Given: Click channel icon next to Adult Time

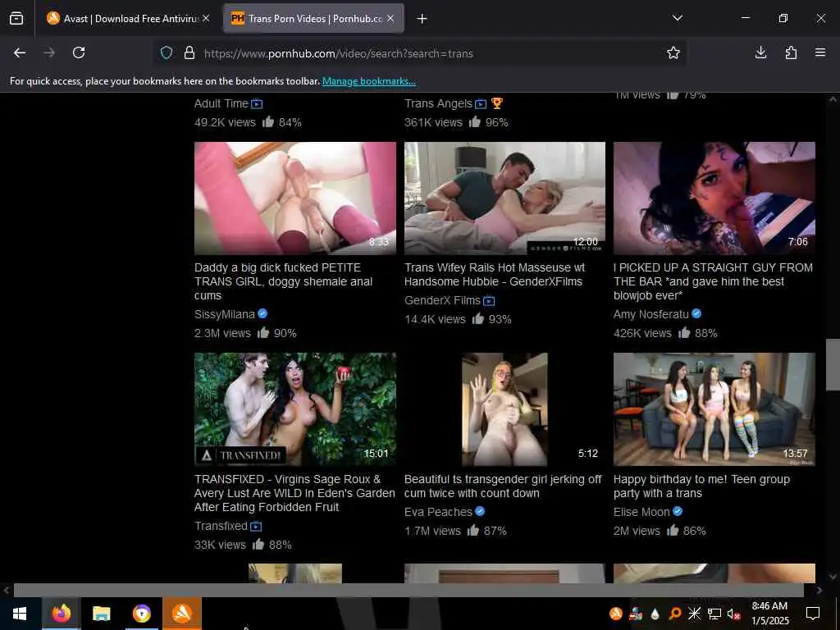Looking at the screenshot, I should (x=257, y=104).
